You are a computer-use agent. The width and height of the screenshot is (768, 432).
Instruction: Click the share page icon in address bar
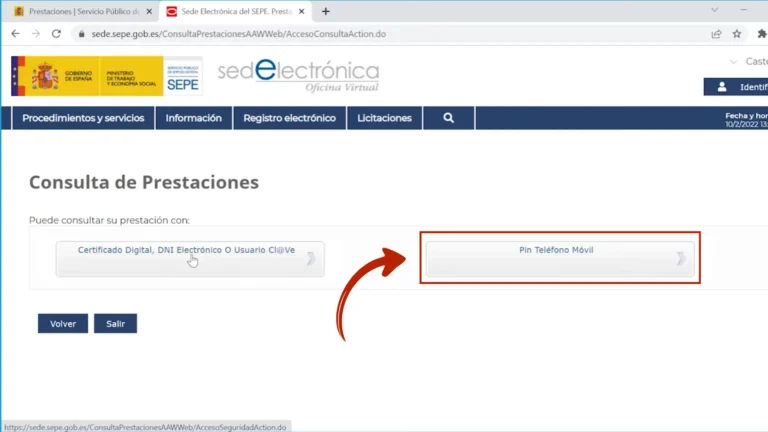tap(716, 34)
